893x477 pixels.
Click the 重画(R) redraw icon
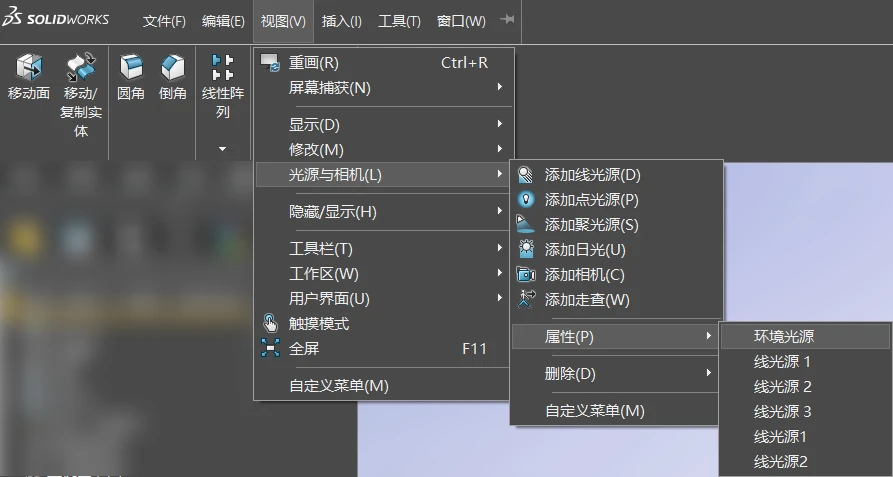click(x=270, y=63)
